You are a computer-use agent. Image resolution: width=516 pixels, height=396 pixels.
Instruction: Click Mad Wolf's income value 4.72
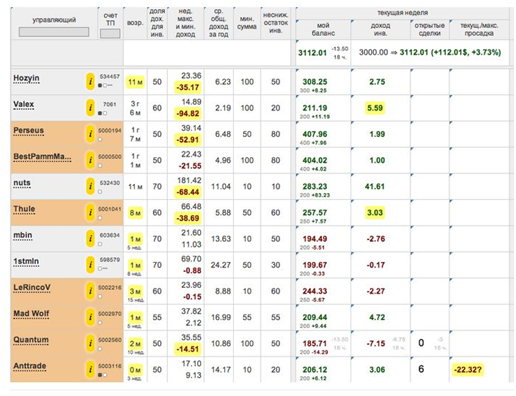tap(377, 317)
